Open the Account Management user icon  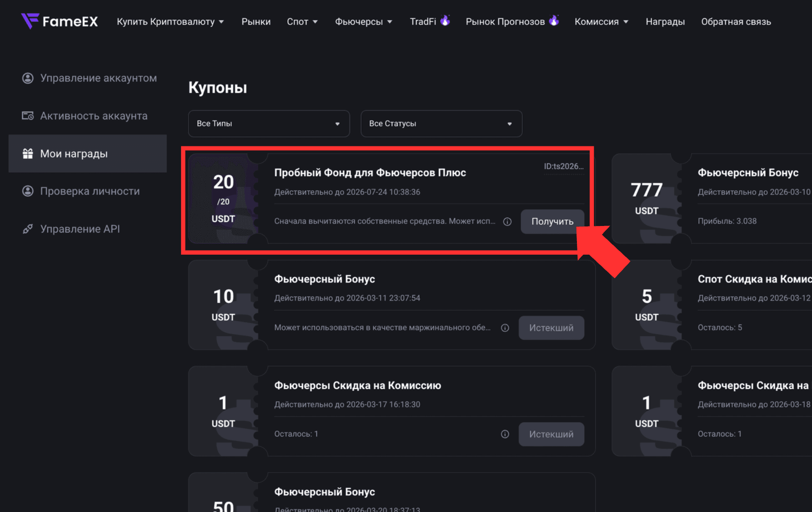(x=28, y=78)
